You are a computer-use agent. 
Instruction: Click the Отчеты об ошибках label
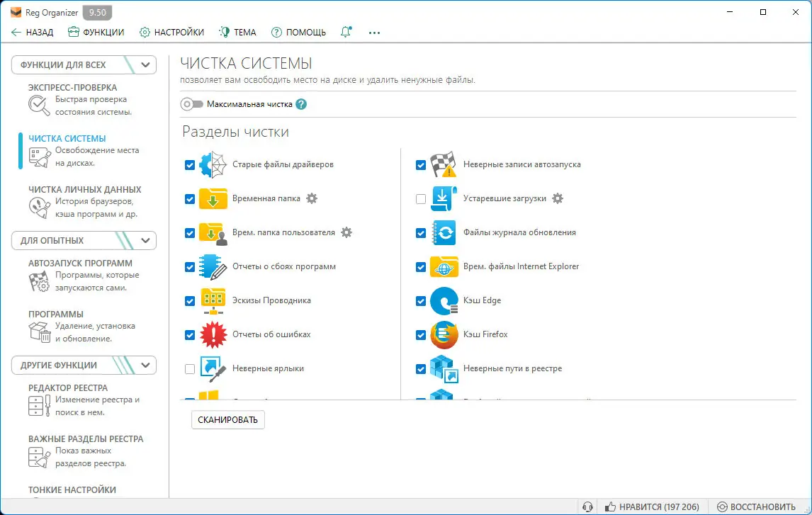click(271, 334)
